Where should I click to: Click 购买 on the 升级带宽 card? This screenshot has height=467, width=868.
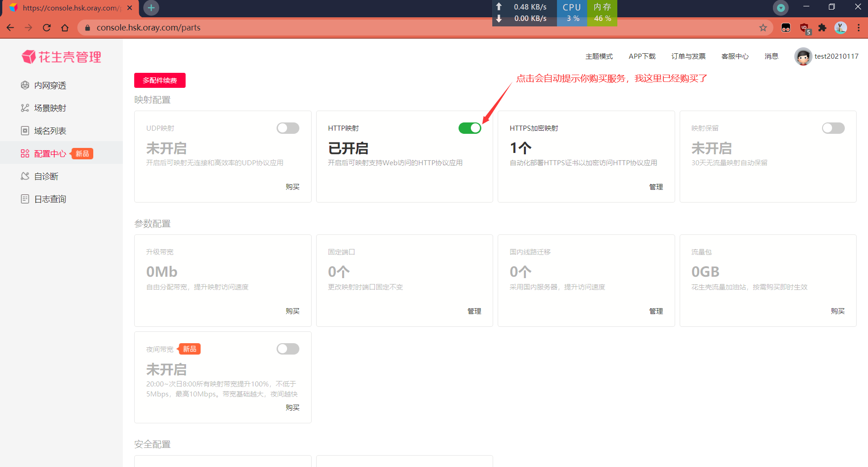[x=293, y=311]
